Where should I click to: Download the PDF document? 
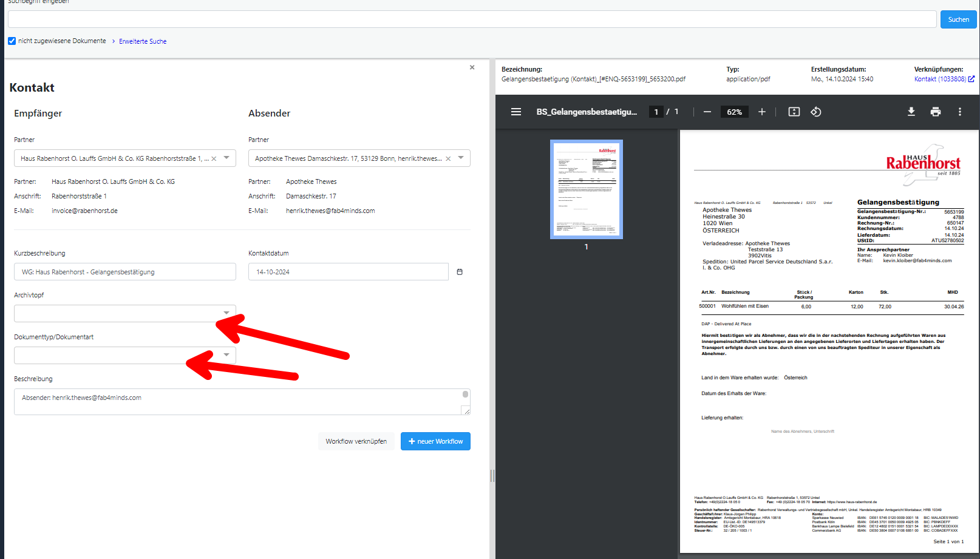(911, 112)
